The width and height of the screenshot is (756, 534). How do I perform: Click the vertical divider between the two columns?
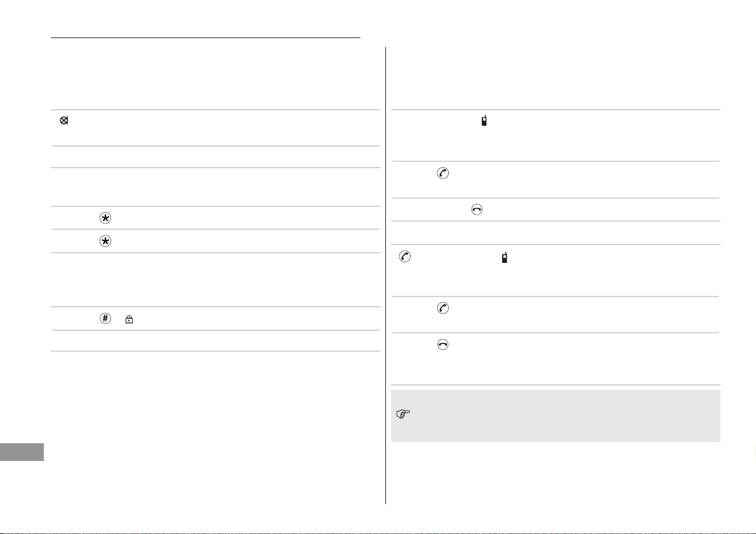[386, 276]
